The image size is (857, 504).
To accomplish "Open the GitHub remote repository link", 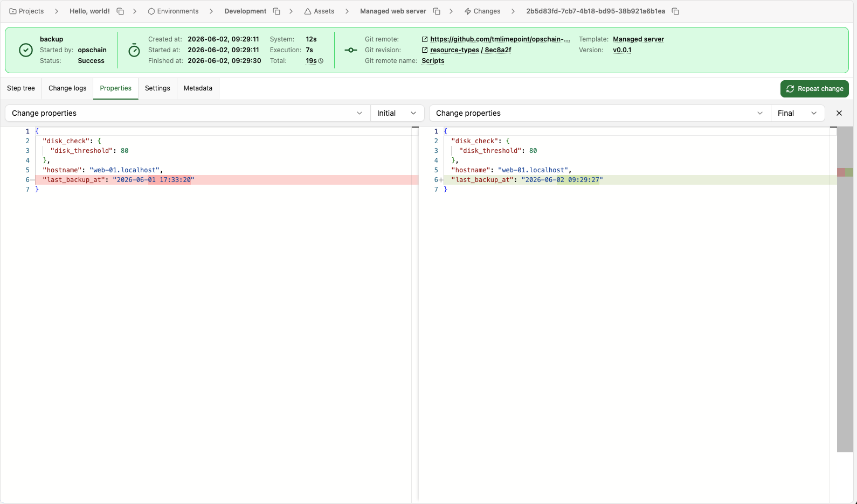I will (x=500, y=39).
